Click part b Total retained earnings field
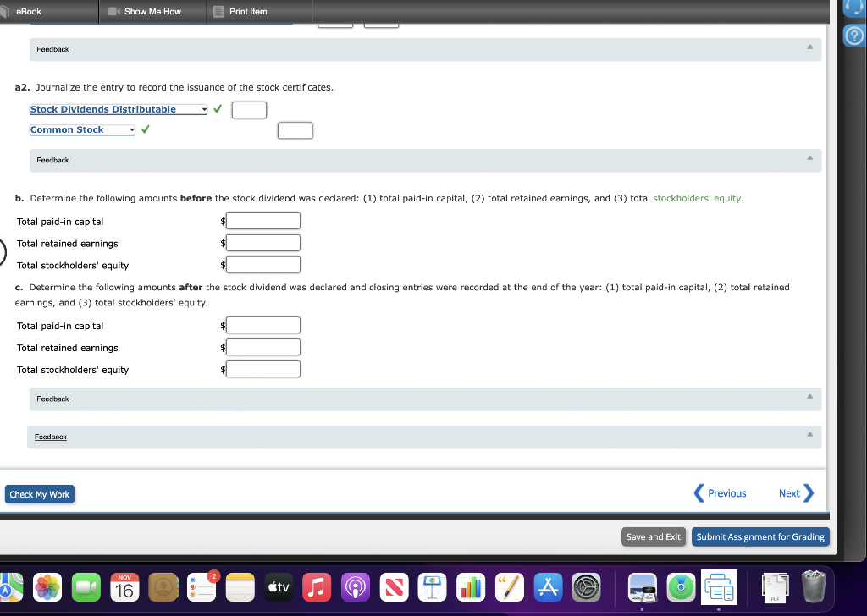This screenshot has width=867, height=616. point(263,243)
